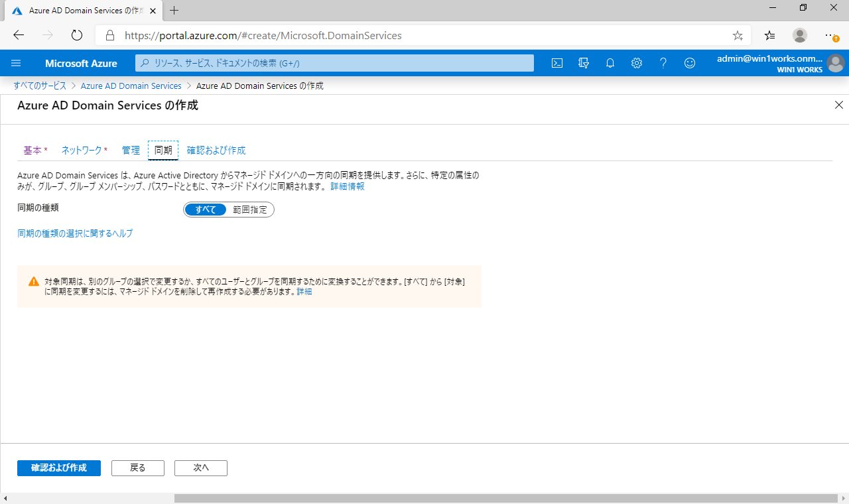Select 範囲指定 synchronization type

click(250, 210)
